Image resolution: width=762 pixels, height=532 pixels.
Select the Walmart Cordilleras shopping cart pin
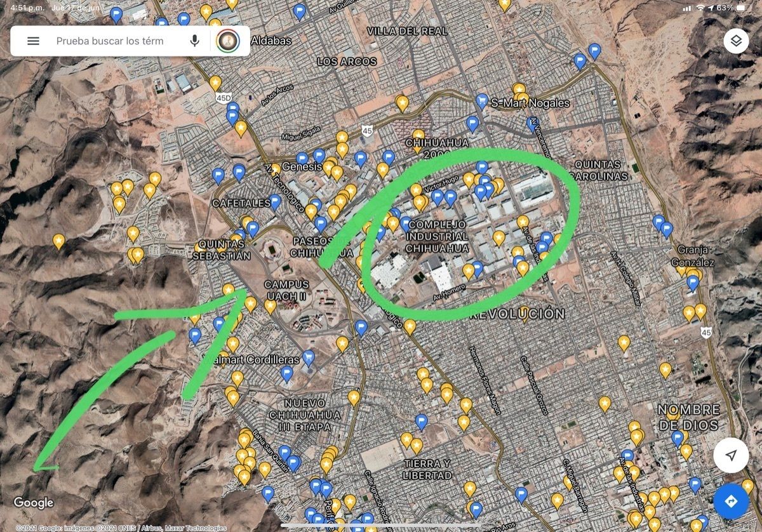click(309, 358)
